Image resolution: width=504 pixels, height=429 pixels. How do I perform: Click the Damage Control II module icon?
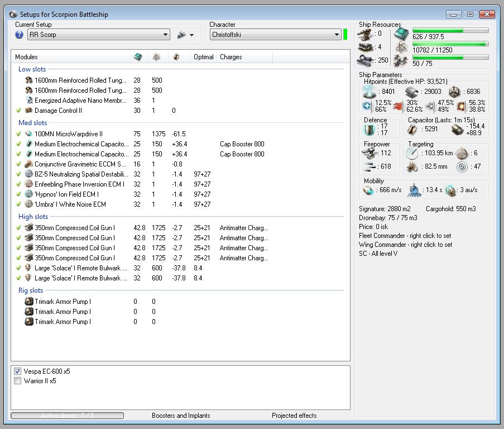pyautogui.click(x=29, y=111)
